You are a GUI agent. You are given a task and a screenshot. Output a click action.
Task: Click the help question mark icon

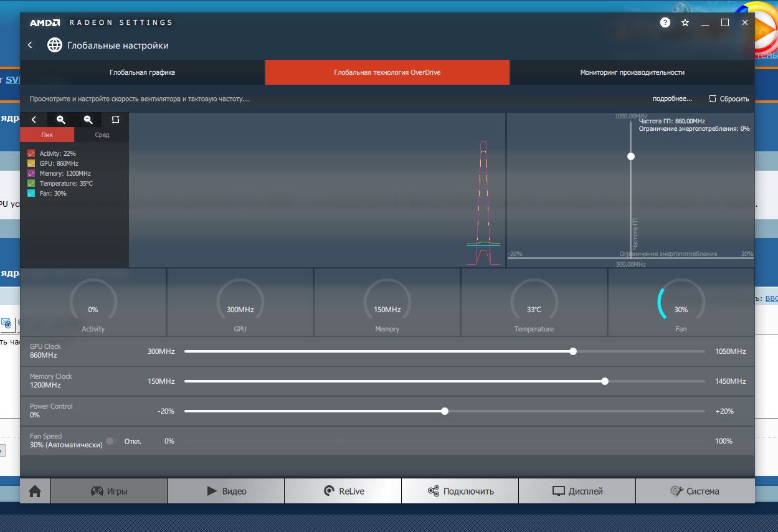pyautogui.click(x=665, y=22)
